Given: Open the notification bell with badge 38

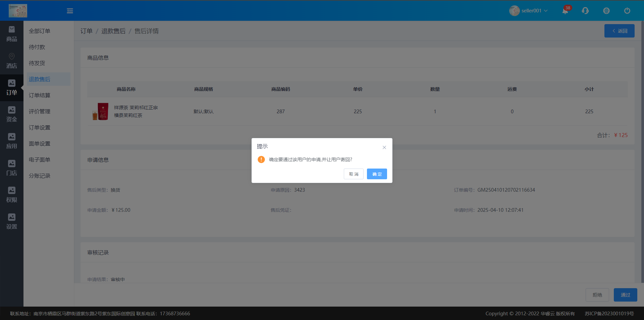Looking at the screenshot, I should point(565,11).
